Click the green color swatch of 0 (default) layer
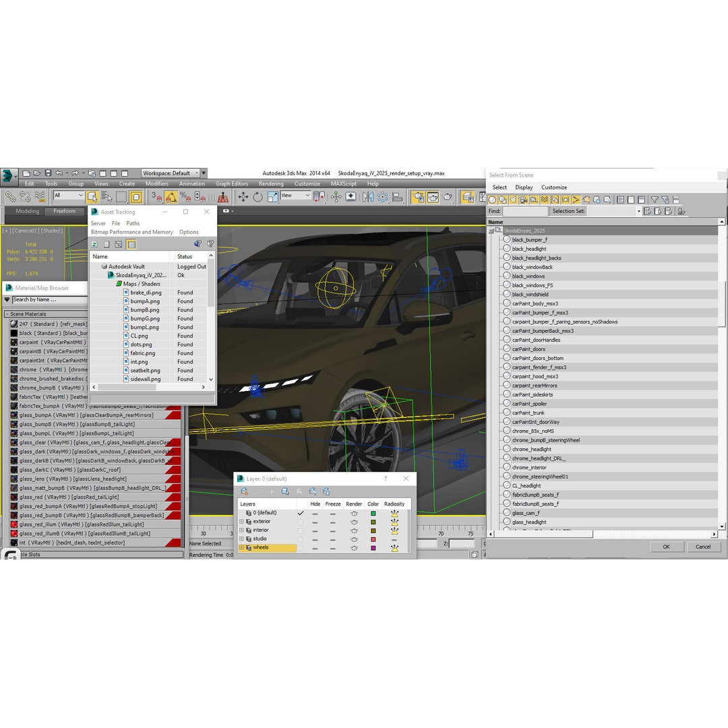The width and height of the screenshot is (728, 728). click(373, 514)
